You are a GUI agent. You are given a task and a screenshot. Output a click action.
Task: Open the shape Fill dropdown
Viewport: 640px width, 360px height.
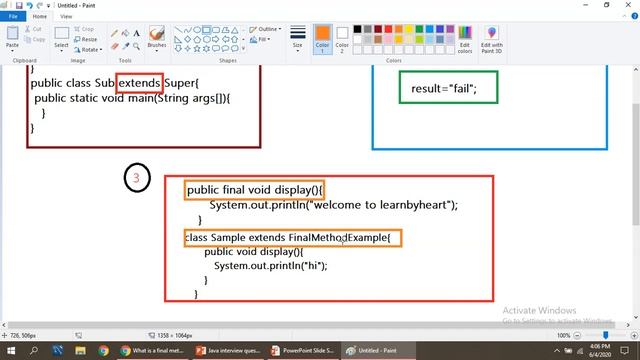click(260, 40)
